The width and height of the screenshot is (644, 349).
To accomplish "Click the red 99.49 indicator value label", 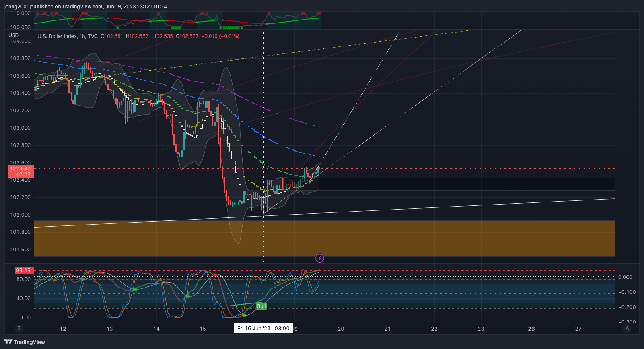I will click(23, 271).
